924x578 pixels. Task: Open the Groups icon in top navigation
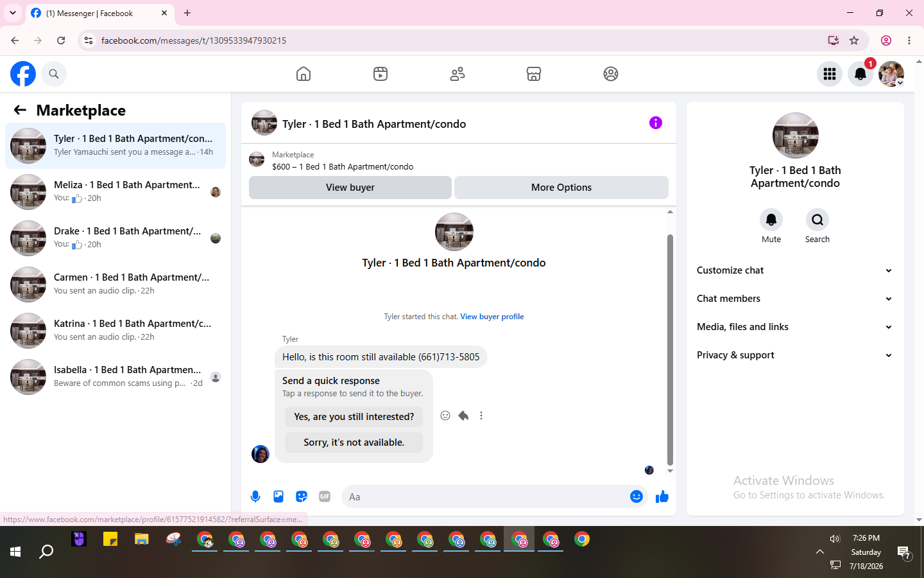coord(611,74)
